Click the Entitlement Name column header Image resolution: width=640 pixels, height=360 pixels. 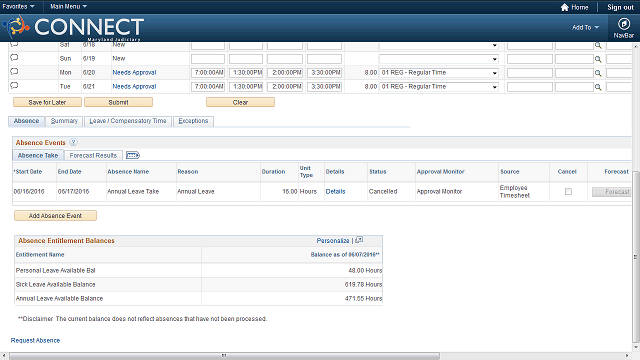click(40, 255)
